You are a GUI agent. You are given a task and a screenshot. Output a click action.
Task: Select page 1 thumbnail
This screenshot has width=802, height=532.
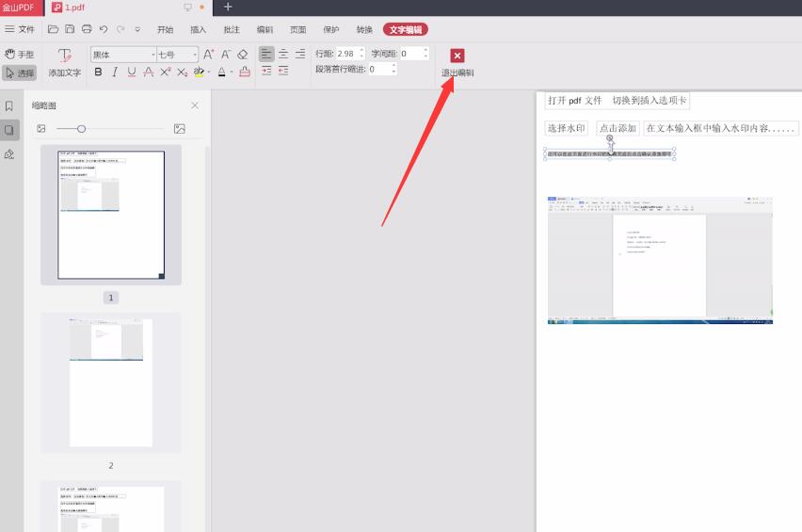(x=111, y=215)
